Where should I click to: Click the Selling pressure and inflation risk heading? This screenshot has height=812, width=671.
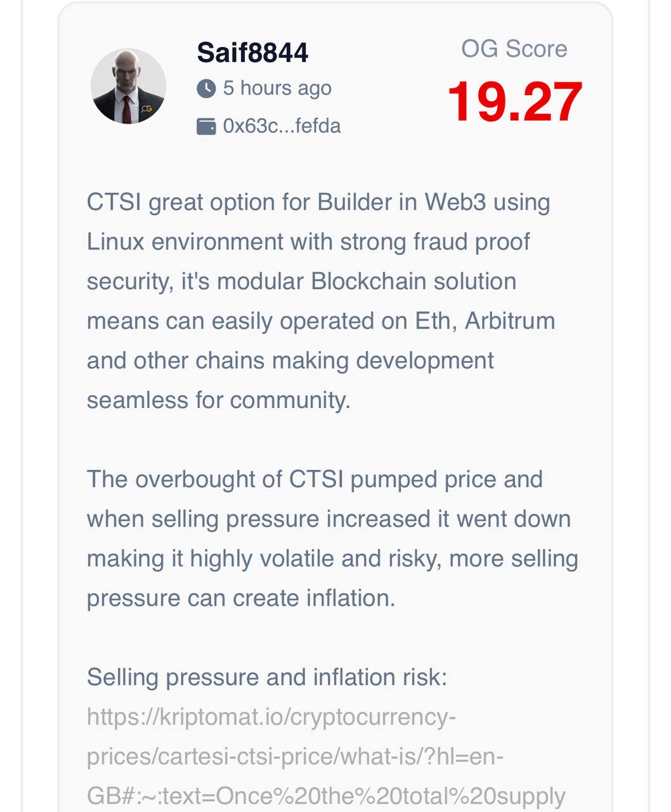tap(267, 678)
